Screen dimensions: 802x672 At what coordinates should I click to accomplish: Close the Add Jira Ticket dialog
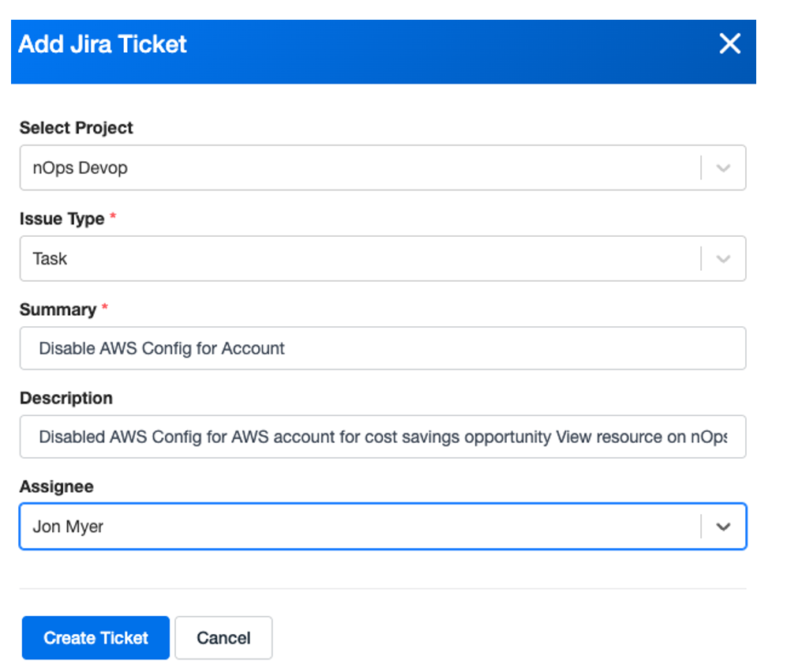[730, 43]
